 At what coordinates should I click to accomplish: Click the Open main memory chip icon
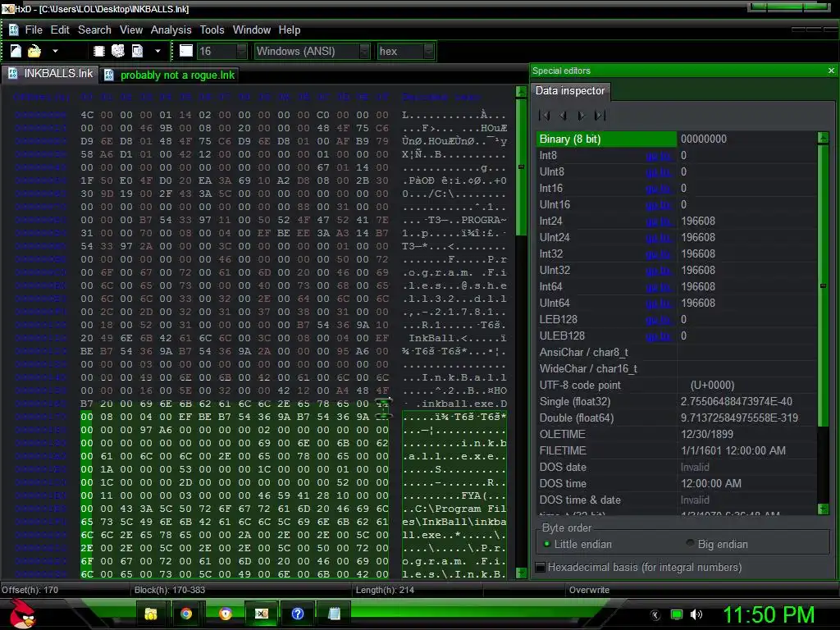(x=98, y=51)
